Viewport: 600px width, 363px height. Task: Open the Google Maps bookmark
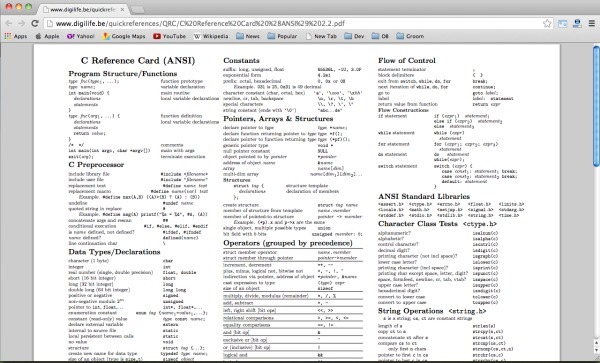coord(124,36)
